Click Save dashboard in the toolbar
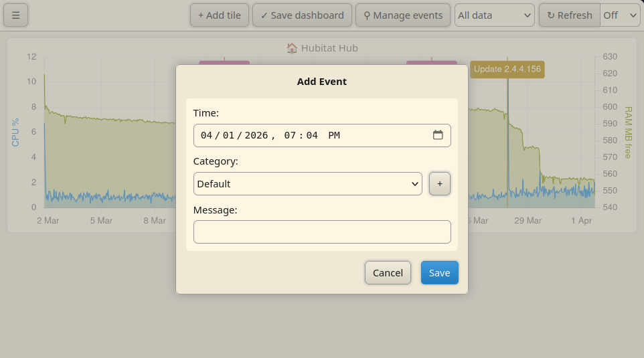 303,15
